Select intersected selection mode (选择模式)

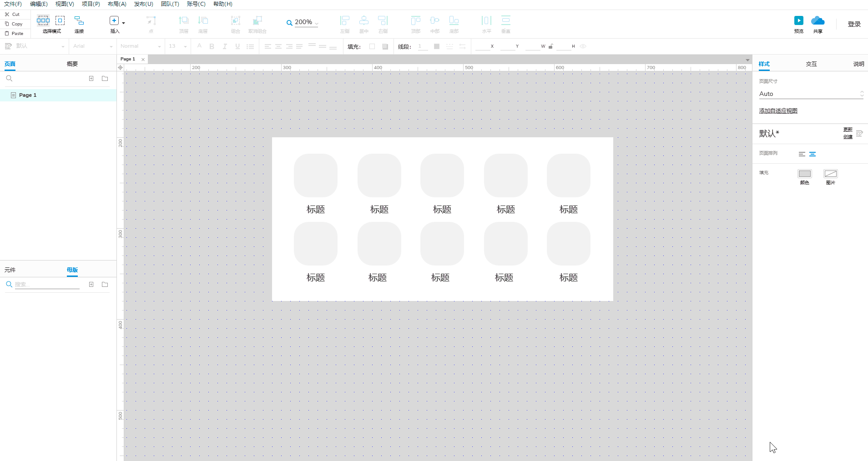tap(43, 20)
